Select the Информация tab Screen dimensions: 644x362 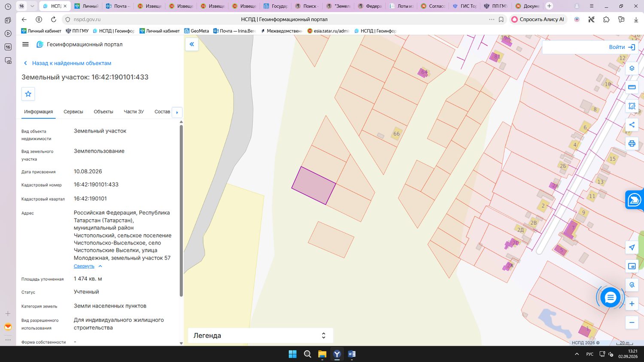click(x=39, y=112)
